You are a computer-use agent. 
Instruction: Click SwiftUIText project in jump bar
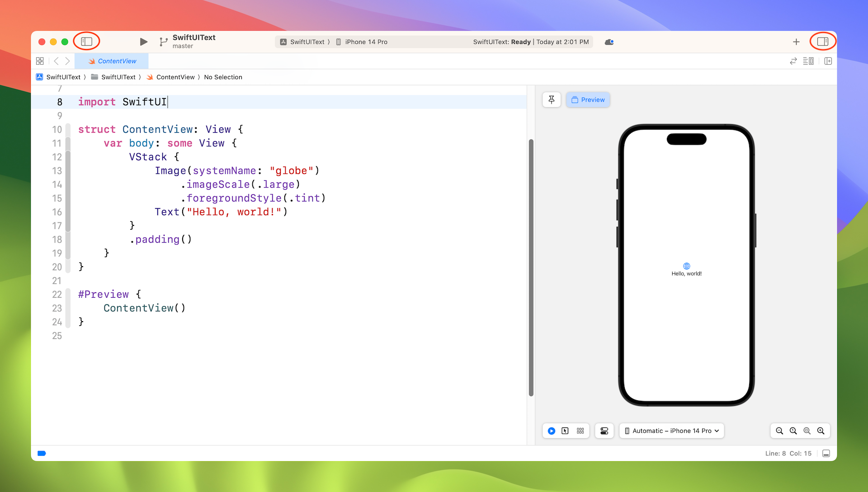(x=58, y=77)
